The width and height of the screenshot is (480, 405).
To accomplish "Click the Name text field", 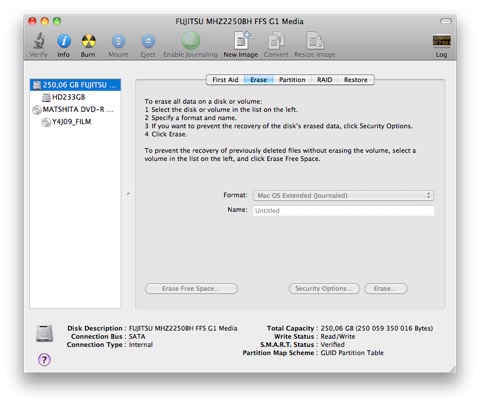I will tap(343, 211).
